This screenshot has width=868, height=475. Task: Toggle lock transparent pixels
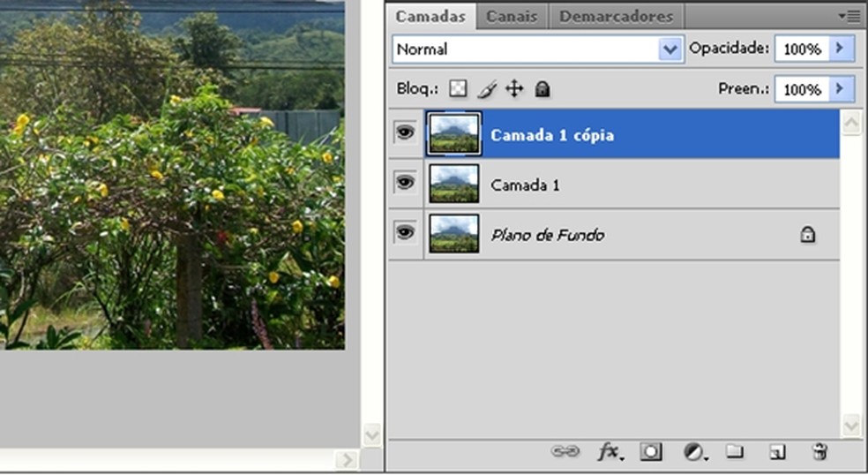pos(458,88)
